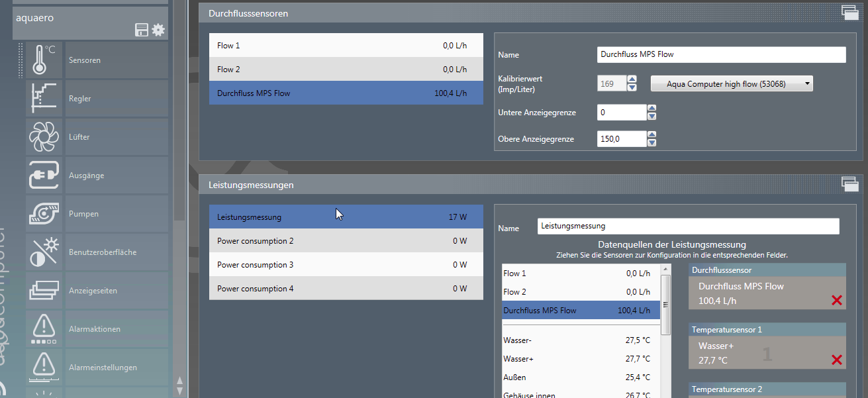
Task: Click the Lüfter fan icon
Action: click(x=44, y=136)
